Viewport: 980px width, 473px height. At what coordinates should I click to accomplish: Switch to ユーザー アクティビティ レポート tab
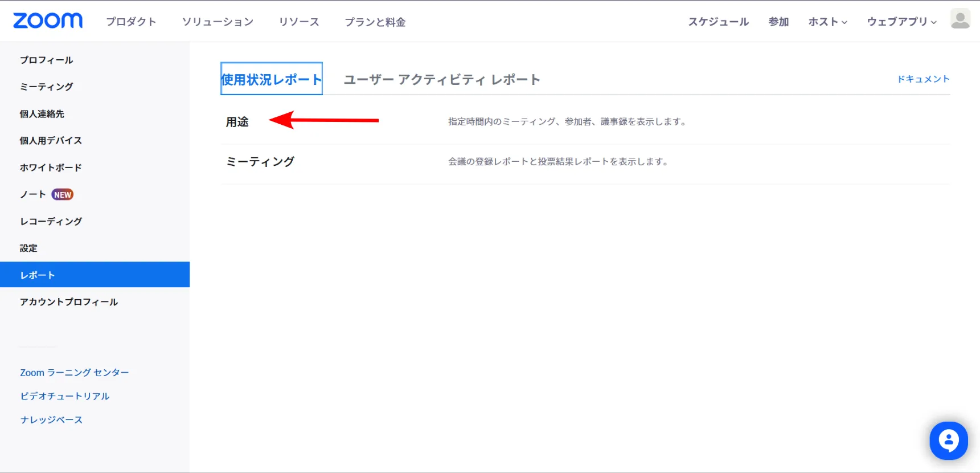coord(442,80)
